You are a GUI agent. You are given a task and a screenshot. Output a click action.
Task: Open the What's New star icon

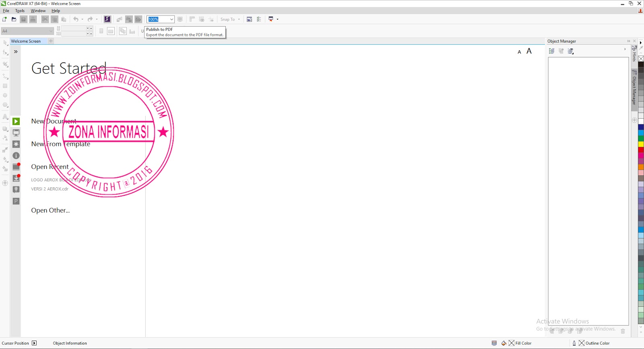[16, 144]
